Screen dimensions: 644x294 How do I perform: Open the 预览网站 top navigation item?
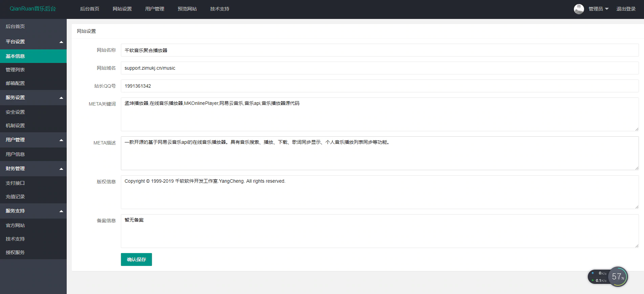point(187,9)
